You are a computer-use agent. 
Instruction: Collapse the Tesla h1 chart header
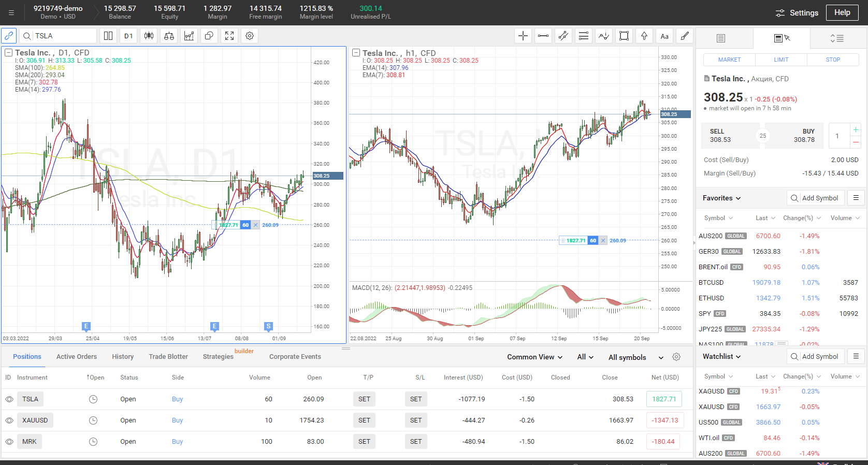coord(356,53)
